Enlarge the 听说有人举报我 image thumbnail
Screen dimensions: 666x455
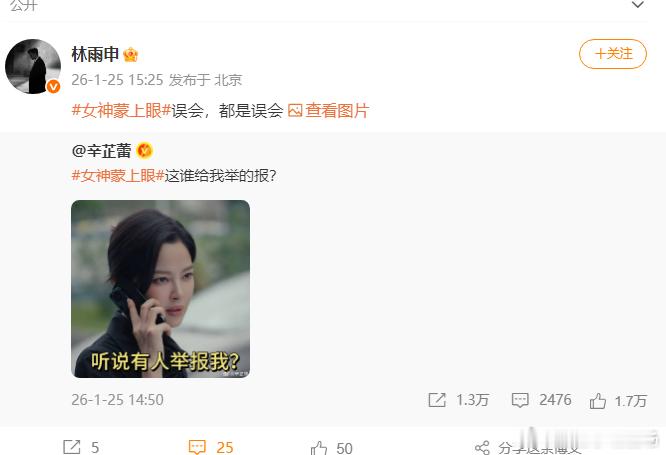pos(161,289)
